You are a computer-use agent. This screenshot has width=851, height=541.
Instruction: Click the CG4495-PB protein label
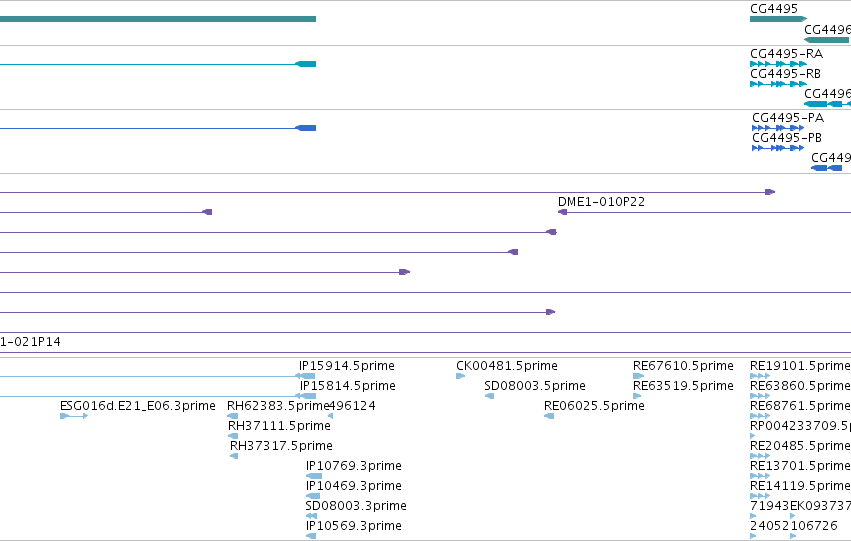(x=787, y=138)
